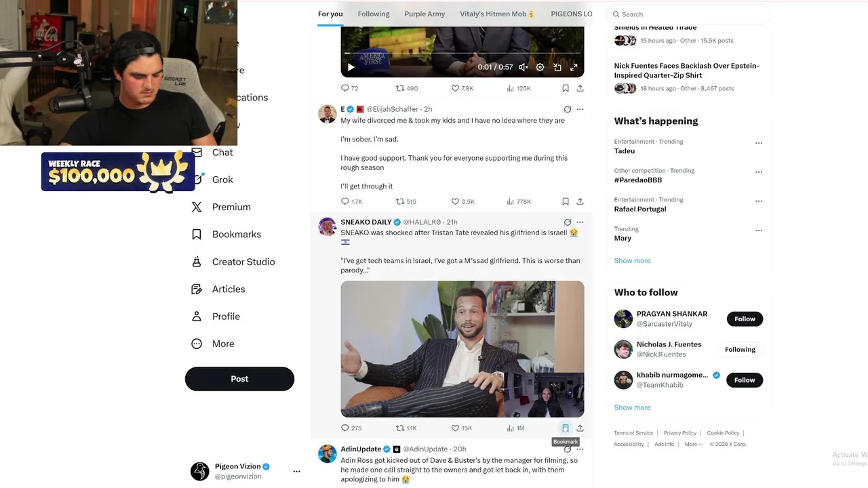Seek along the video progress bar
This screenshot has width=868, height=488.
tap(462, 53)
